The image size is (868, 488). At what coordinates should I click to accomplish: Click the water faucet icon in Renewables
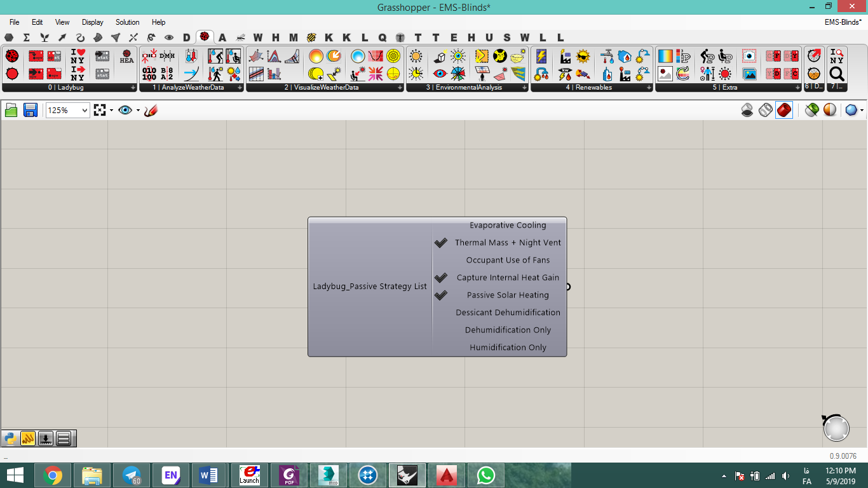click(x=607, y=56)
